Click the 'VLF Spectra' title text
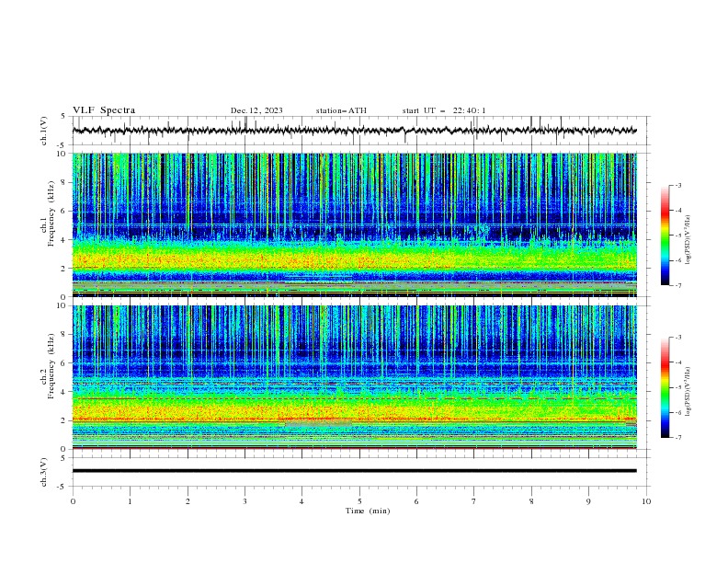 coord(104,110)
